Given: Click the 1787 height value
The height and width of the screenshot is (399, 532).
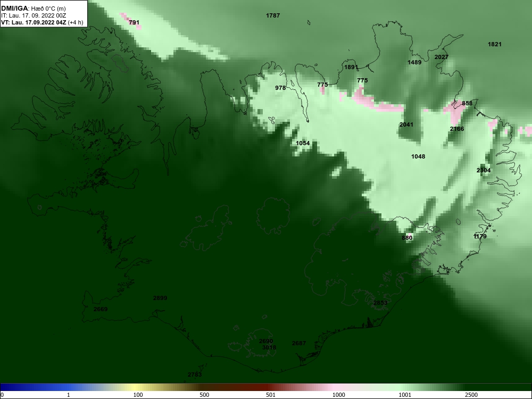Looking at the screenshot, I should tap(273, 15).
